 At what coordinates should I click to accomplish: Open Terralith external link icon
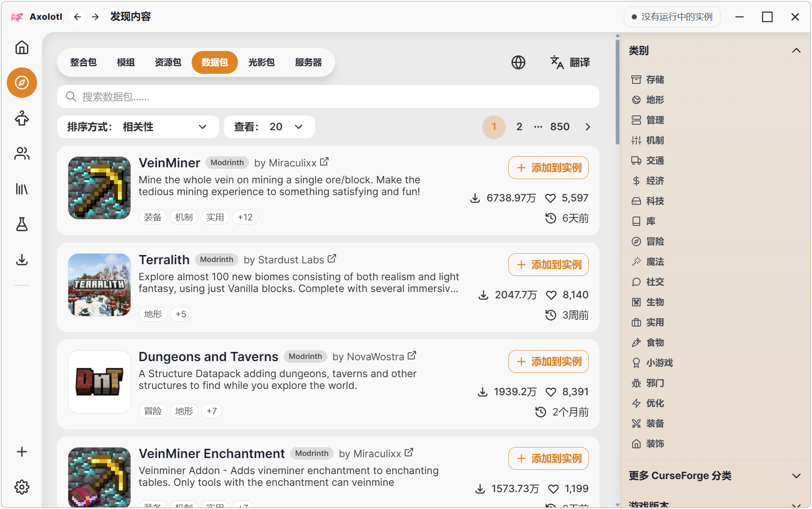coord(332,259)
